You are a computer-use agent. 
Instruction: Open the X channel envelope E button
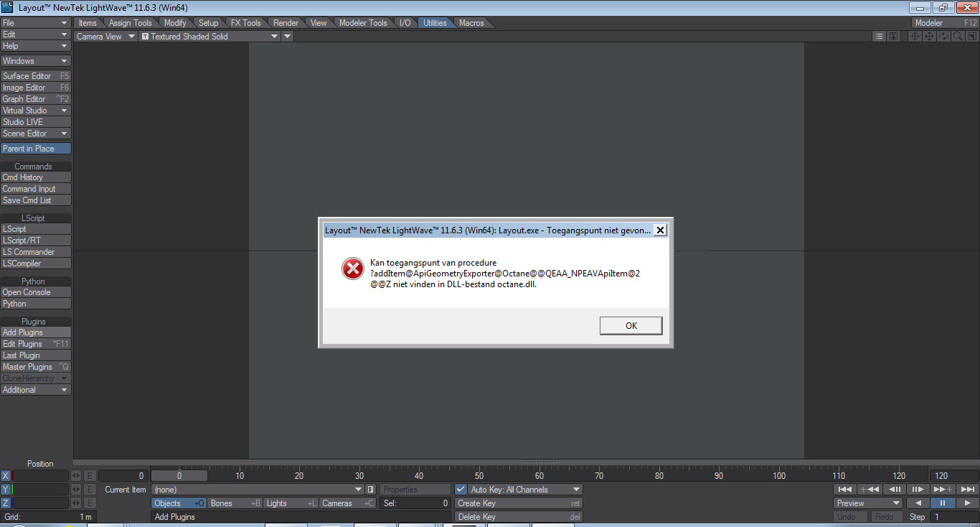(90, 475)
